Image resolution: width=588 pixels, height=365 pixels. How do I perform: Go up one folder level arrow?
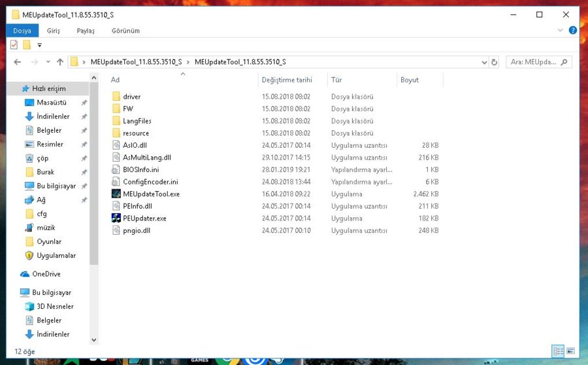60,62
